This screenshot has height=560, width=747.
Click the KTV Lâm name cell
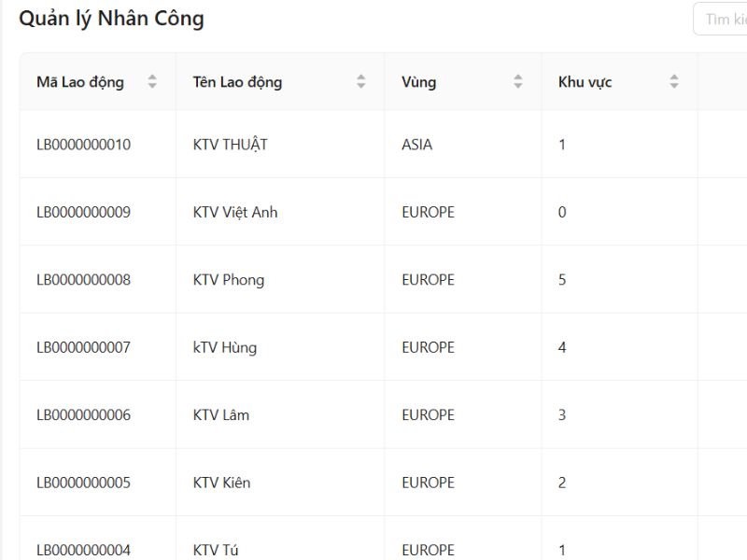(221, 415)
